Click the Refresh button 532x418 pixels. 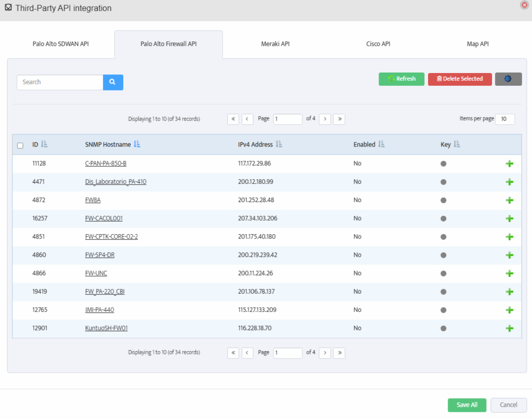coord(402,79)
